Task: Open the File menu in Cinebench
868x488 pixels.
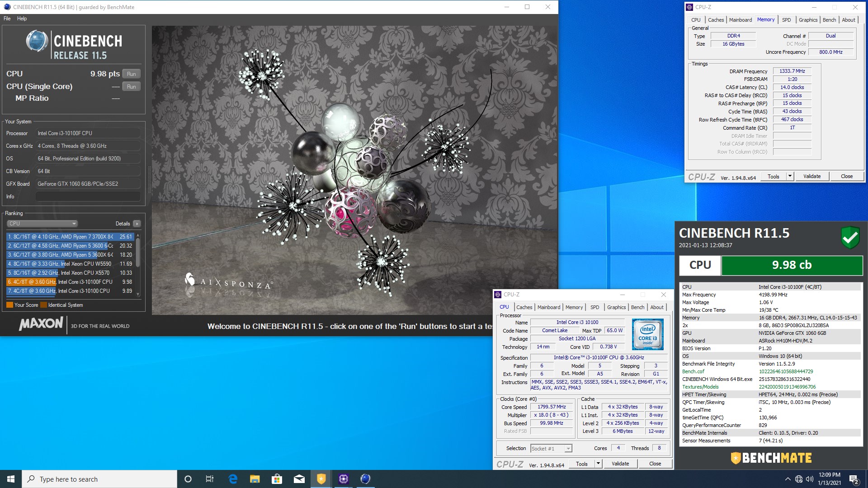Action: tap(7, 19)
